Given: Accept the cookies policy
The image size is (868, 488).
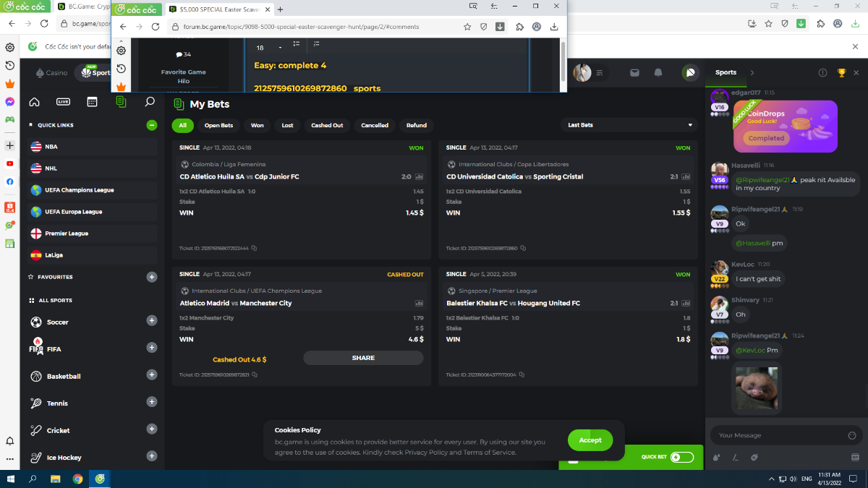Looking at the screenshot, I should [x=590, y=440].
